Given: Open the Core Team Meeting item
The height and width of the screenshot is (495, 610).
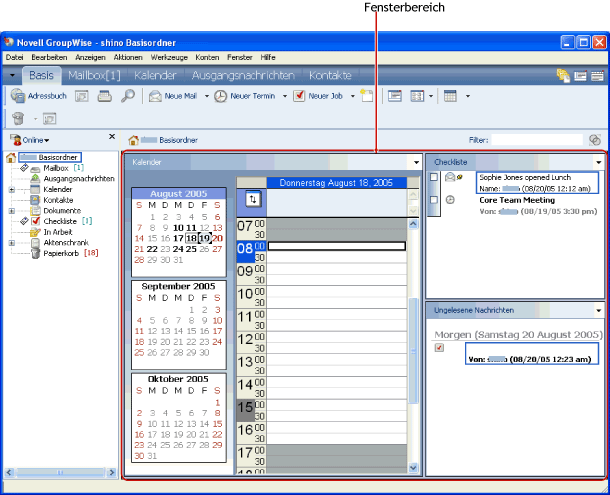Looking at the screenshot, I should click(x=517, y=200).
